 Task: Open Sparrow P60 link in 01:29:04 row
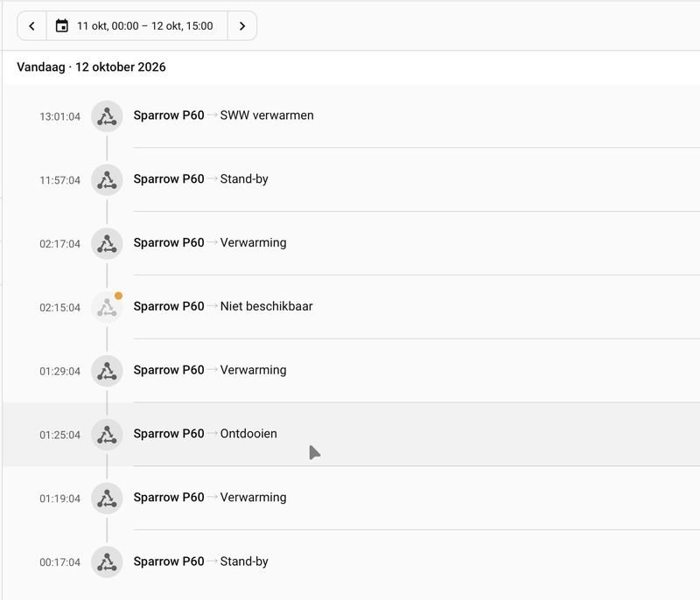pos(169,370)
